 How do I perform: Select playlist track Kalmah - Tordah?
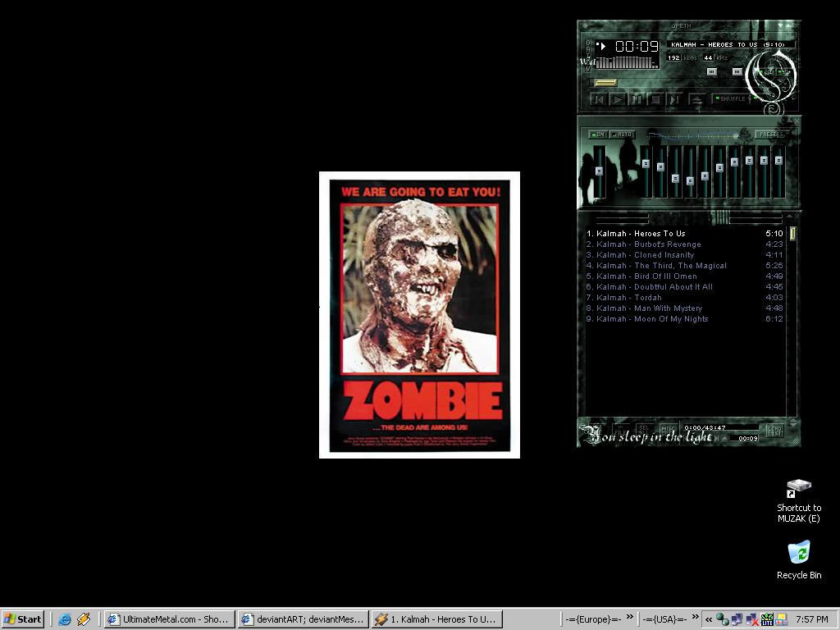point(685,298)
